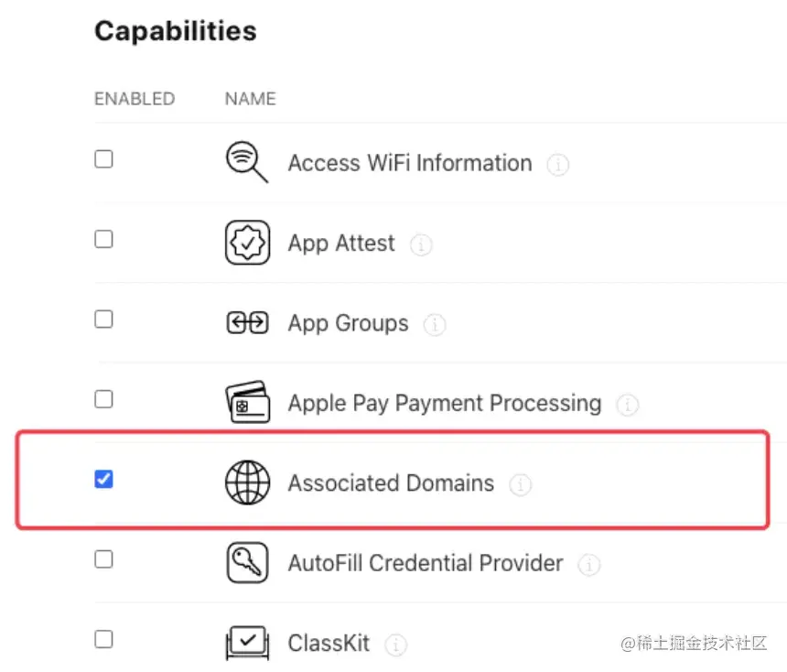This screenshot has height=672, width=787.
Task: Enable the App Attest checkbox
Action: pyautogui.click(x=104, y=239)
